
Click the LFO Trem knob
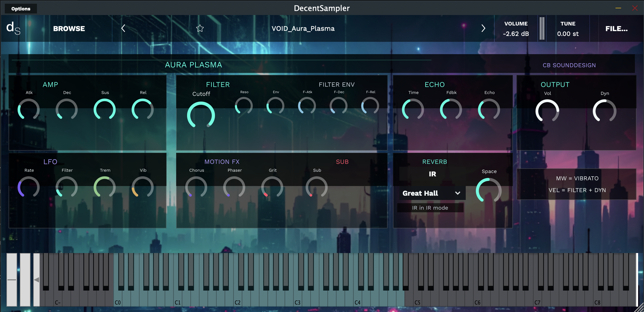pos(105,187)
